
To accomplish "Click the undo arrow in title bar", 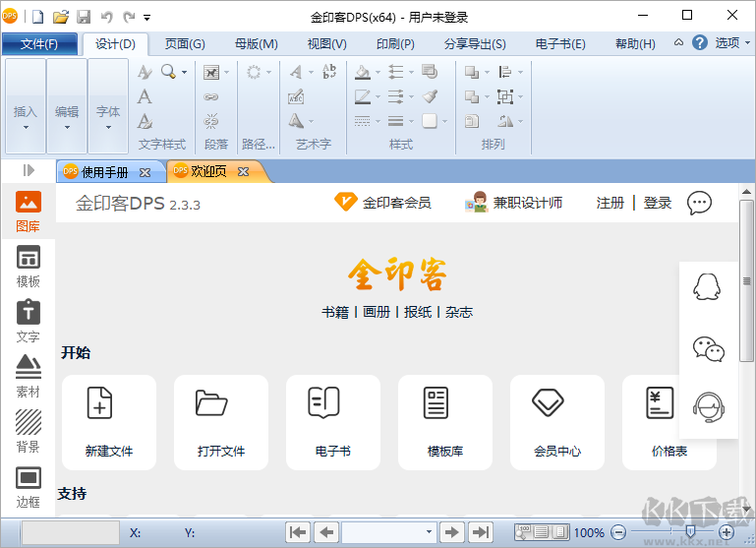I will click(x=106, y=17).
